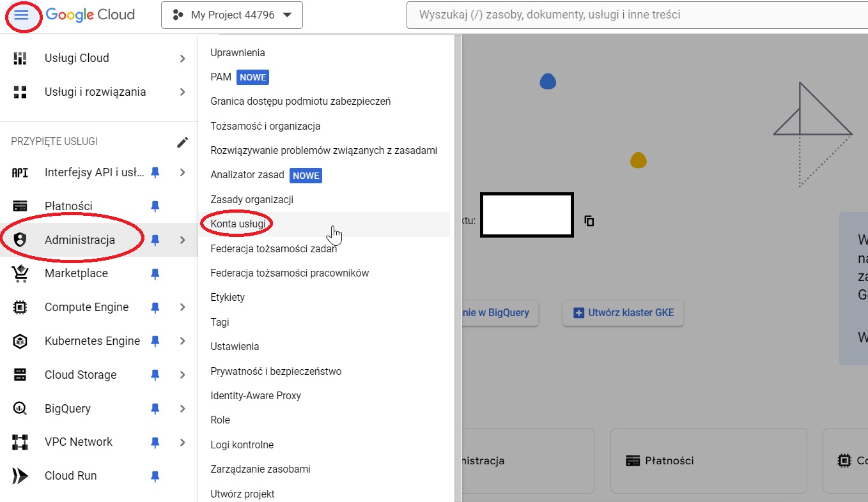Select the Cloud Run icon
Viewport: 868px width, 502px height.
coord(20,475)
